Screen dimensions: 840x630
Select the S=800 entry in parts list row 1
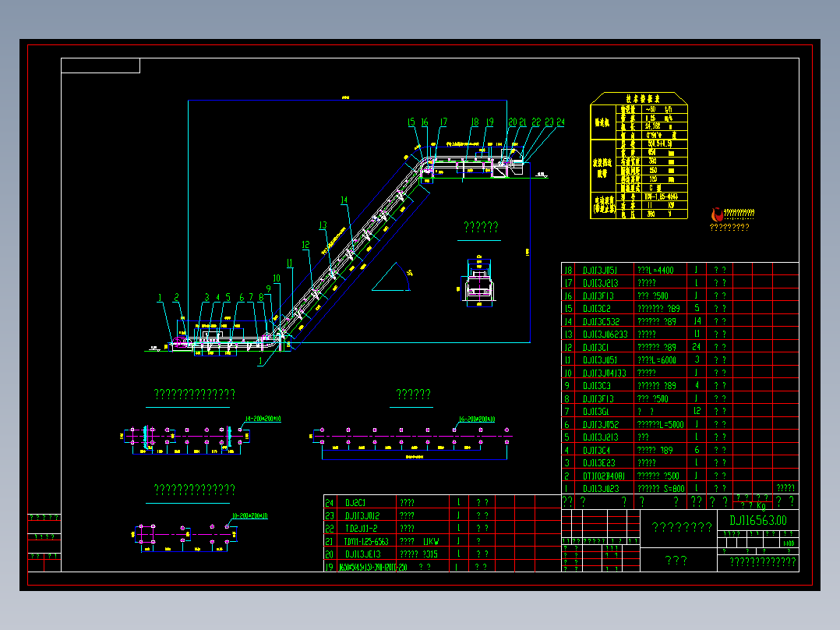661,488
